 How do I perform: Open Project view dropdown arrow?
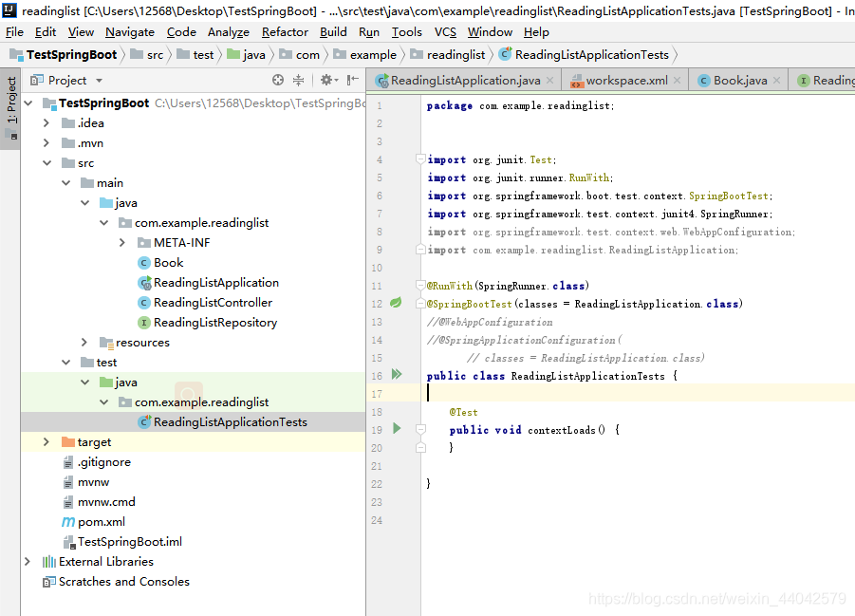pos(100,81)
